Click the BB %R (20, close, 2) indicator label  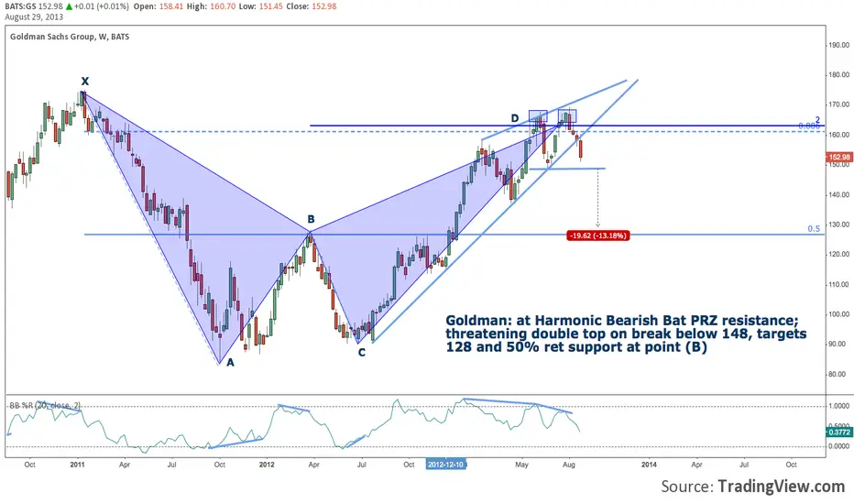click(x=45, y=405)
